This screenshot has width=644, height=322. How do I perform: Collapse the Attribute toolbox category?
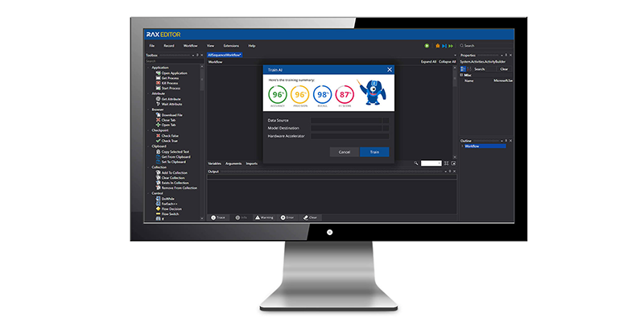tap(148, 93)
